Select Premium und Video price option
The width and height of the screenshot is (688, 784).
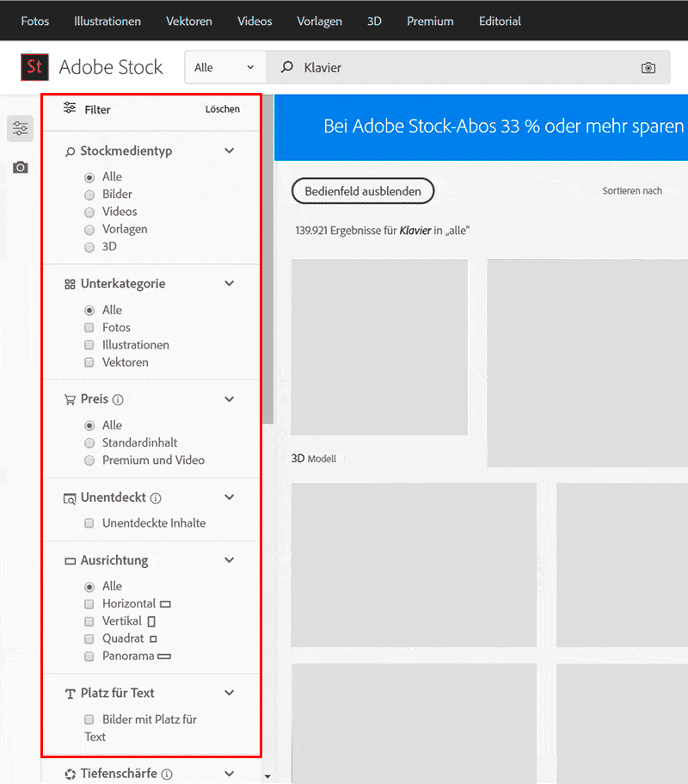pos(89,461)
